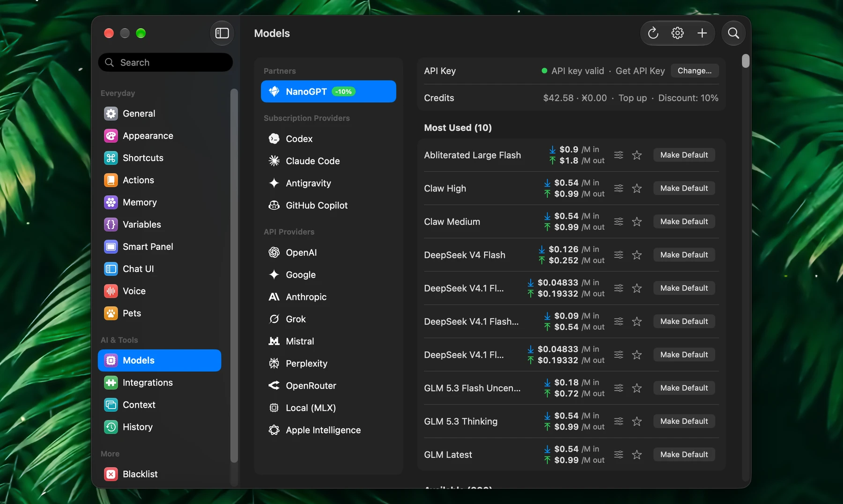Star the Abliterated Large Flash model
Image resolution: width=843 pixels, height=504 pixels.
pos(637,155)
